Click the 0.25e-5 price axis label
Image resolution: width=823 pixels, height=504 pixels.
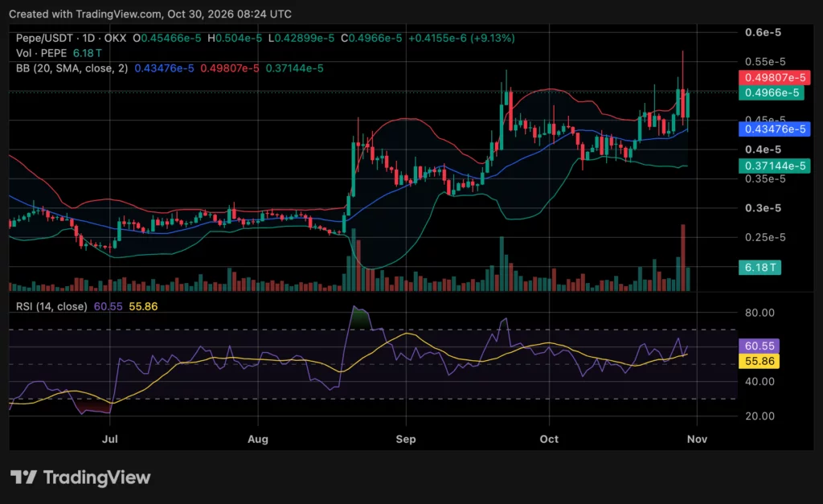[765, 238]
